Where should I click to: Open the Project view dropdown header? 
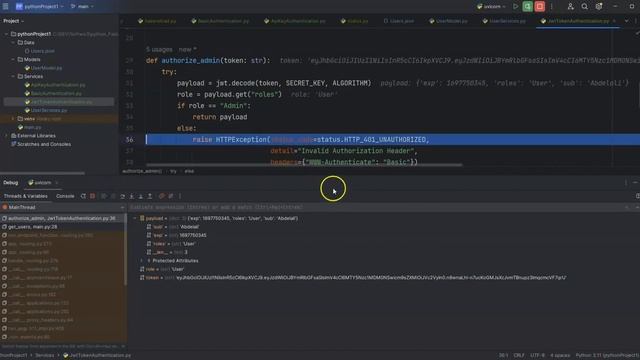(13, 21)
